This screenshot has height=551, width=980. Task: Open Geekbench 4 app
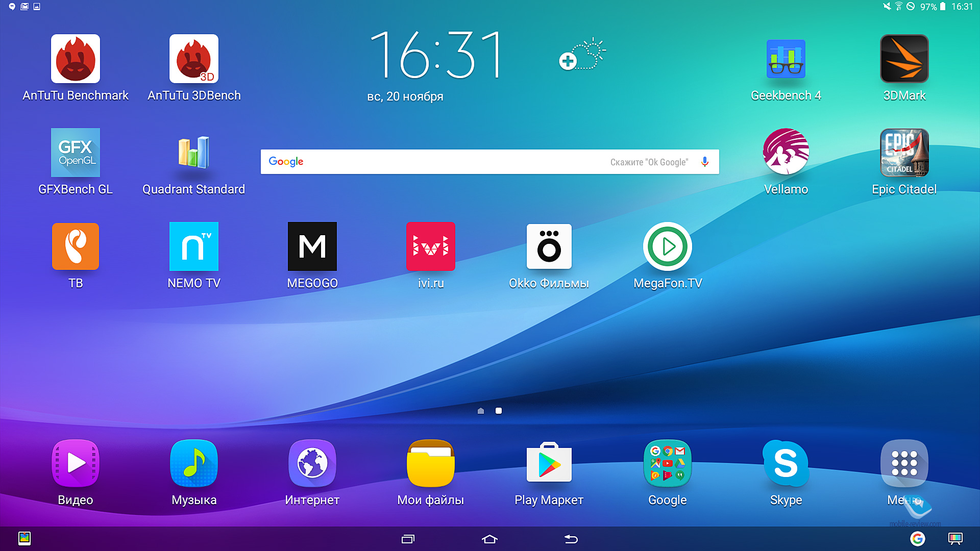pos(786,59)
